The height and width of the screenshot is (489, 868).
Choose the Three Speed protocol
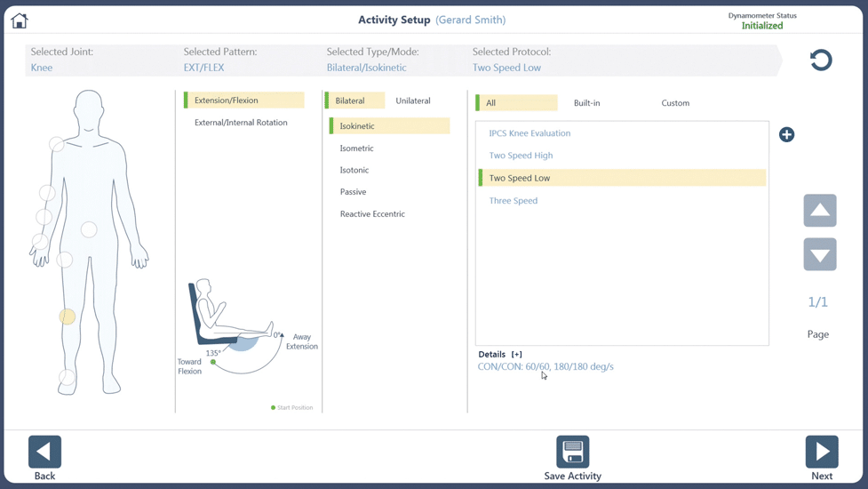coord(513,201)
